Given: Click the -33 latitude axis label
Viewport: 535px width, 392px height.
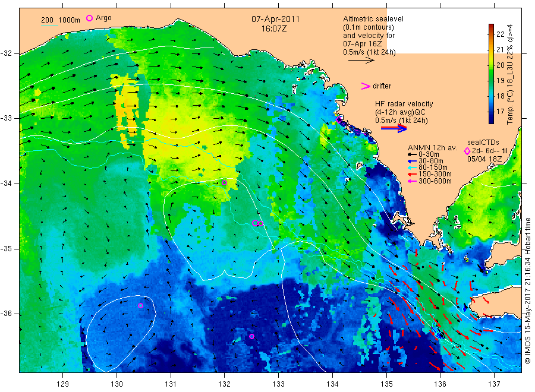Looking at the screenshot, I should click(7, 118).
